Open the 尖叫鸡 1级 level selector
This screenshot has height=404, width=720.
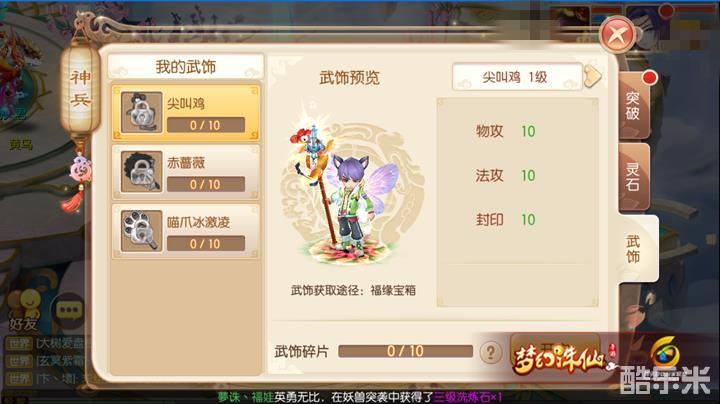(518, 77)
